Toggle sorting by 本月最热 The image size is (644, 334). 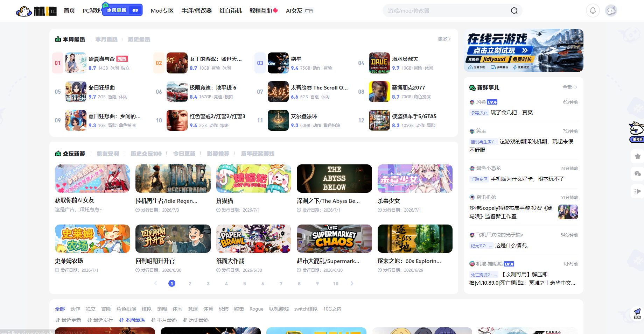(164, 320)
